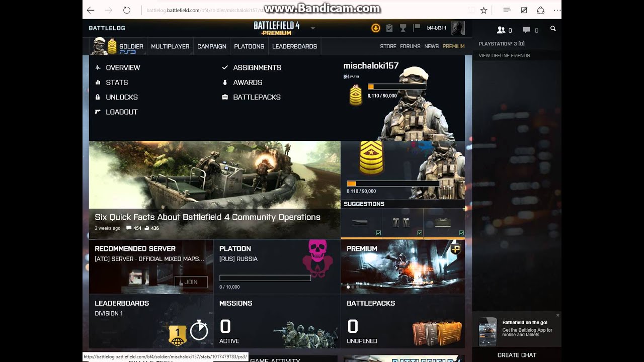This screenshot has height=362, width=644.
Task: Toggle checkbox on third suggestion
Action: pos(461,233)
